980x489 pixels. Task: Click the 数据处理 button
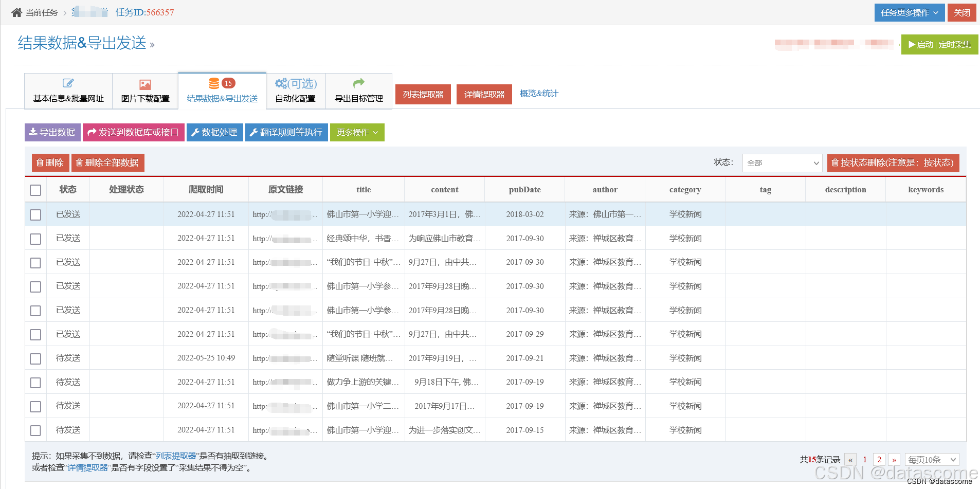coord(214,132)
